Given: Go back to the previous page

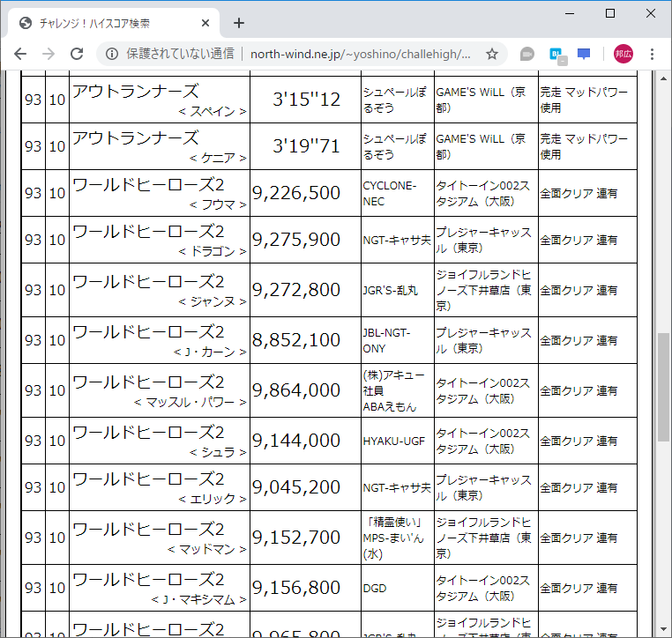Looking at the screenshot, I should click(x=20, y=54).
